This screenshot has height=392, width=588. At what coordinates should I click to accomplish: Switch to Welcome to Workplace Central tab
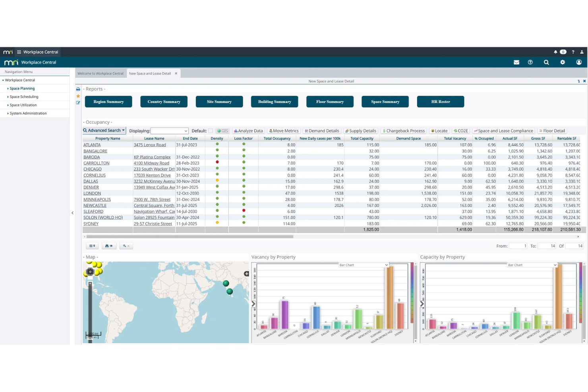coord(101,73)
